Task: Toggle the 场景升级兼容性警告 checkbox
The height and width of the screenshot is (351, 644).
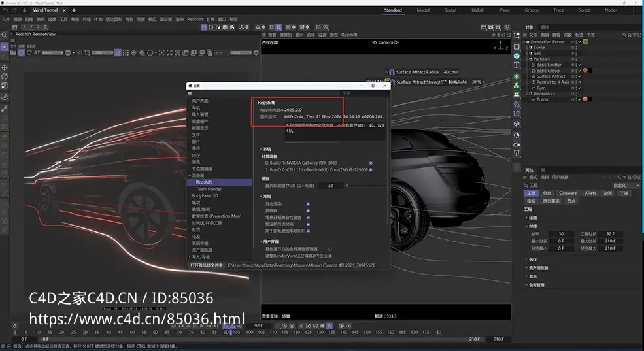Action: click(x=308, y=218)
